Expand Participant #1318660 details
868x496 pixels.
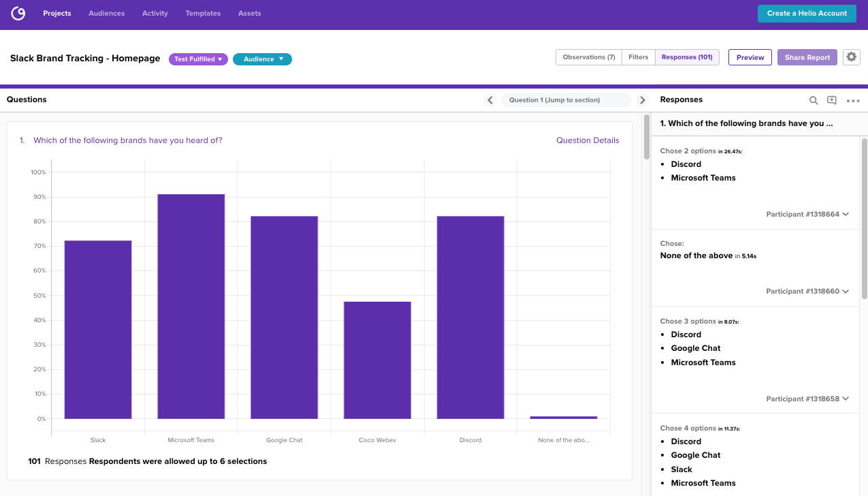[x=807, y=291]
